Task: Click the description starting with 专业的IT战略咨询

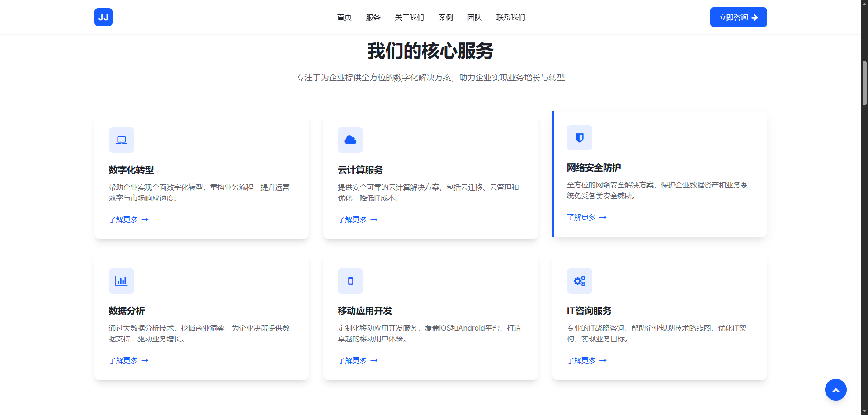Action: click(657, 333)
